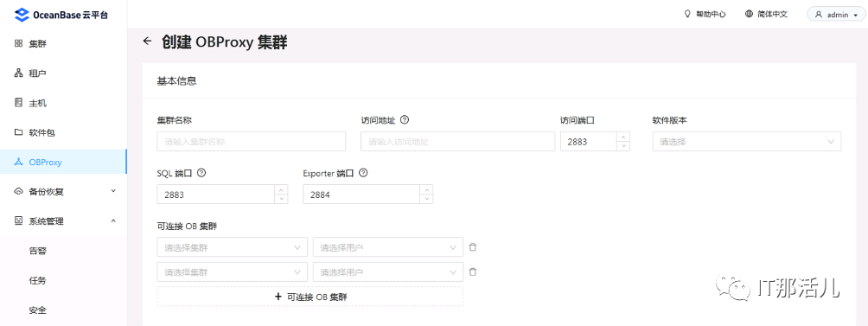Viewport: 868px width, 326px height.
Task: Select OBProxy in the sidebar
Action: pyautogui.click(x=63, y=163)
